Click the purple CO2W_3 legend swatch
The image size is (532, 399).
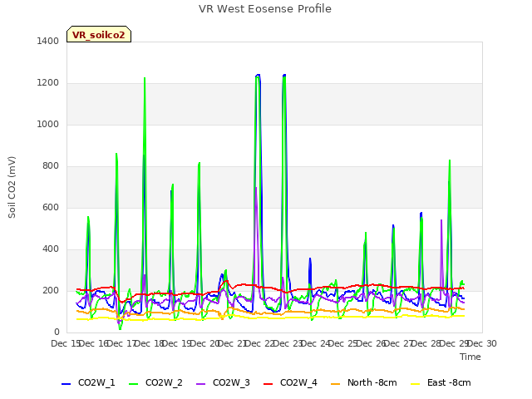pos(201,384)
